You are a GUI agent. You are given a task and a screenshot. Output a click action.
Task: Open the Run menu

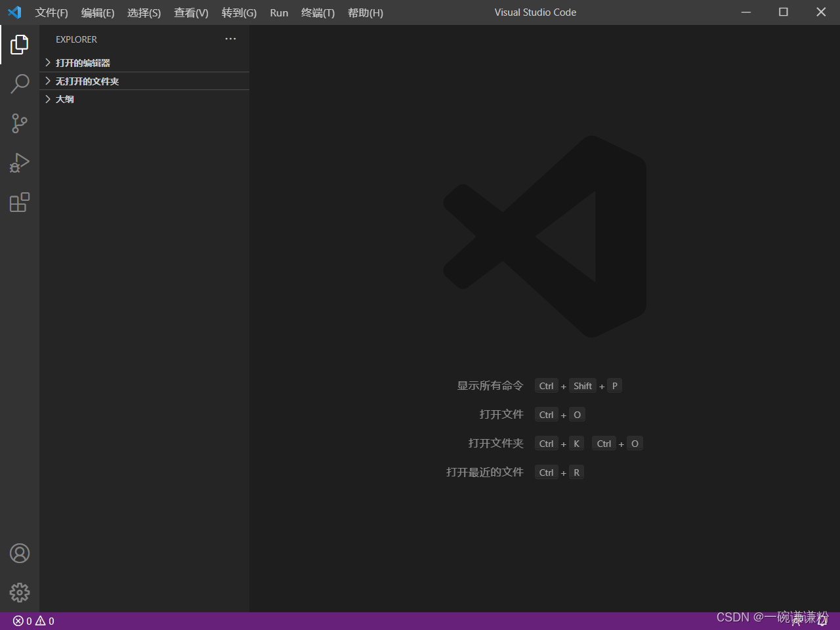[x=278, y=12]
